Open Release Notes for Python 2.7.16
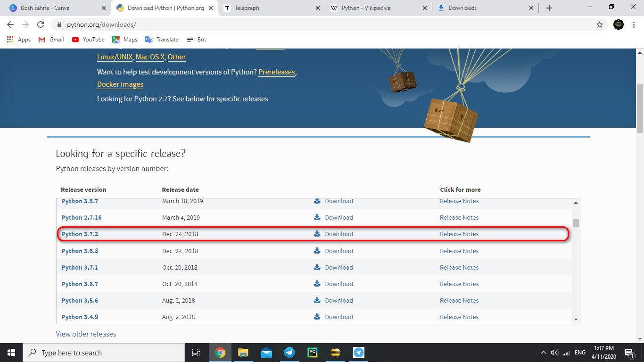The width and height of the screenshot is (644, 362). click(x=459, y=217)
